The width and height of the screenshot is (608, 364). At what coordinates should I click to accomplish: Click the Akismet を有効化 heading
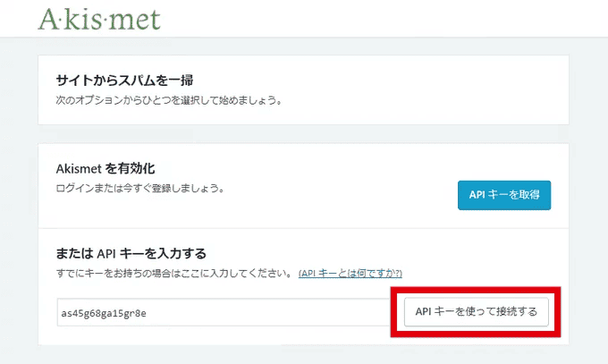[x=106, y=168]
